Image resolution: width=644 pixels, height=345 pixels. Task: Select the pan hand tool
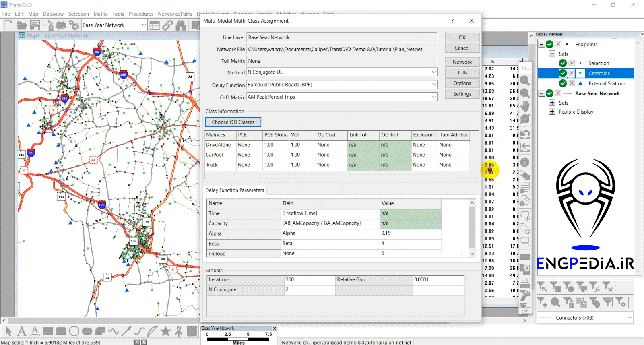(525, 106)
